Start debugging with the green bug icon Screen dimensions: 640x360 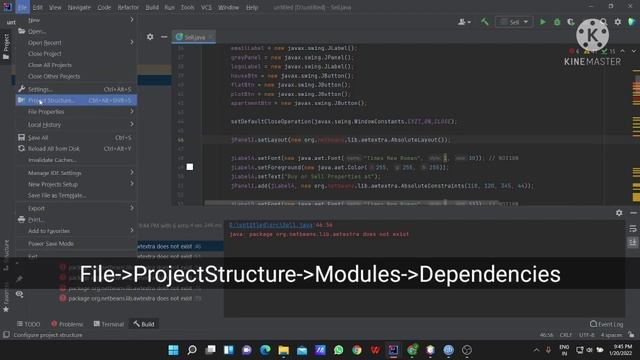557,22
